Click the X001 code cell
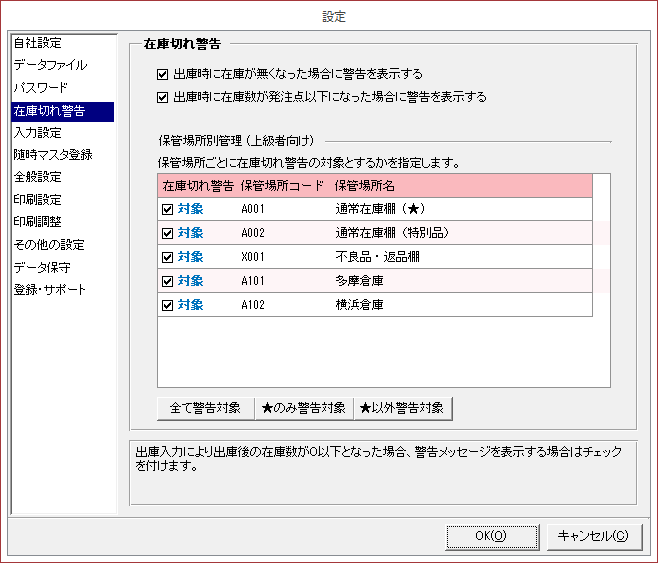This screenshot has width=658, height=563. tap(253, 257)
